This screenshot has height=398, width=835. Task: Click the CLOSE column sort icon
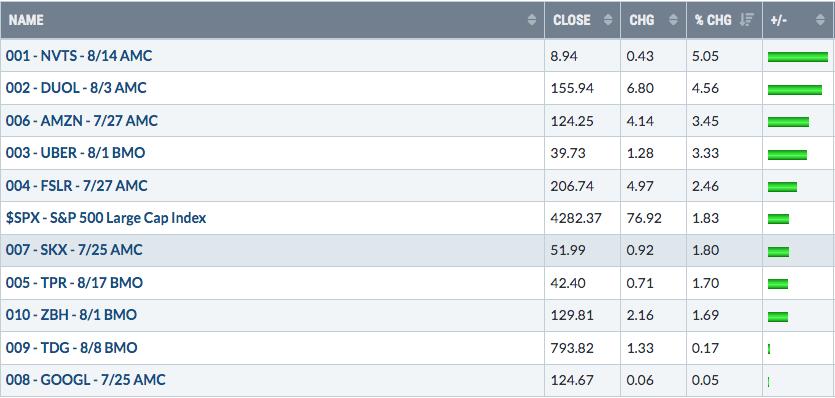coord(608,20)
